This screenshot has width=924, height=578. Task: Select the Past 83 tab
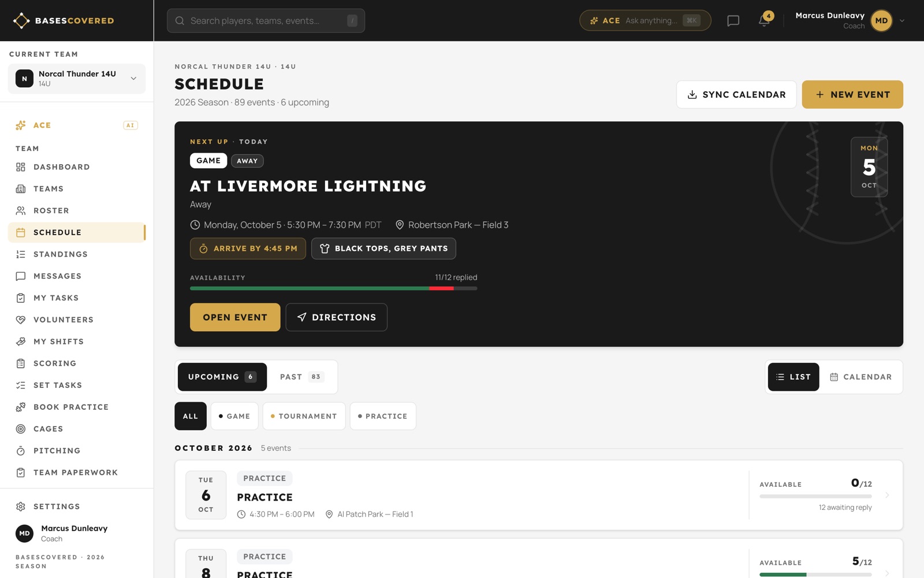302,377
